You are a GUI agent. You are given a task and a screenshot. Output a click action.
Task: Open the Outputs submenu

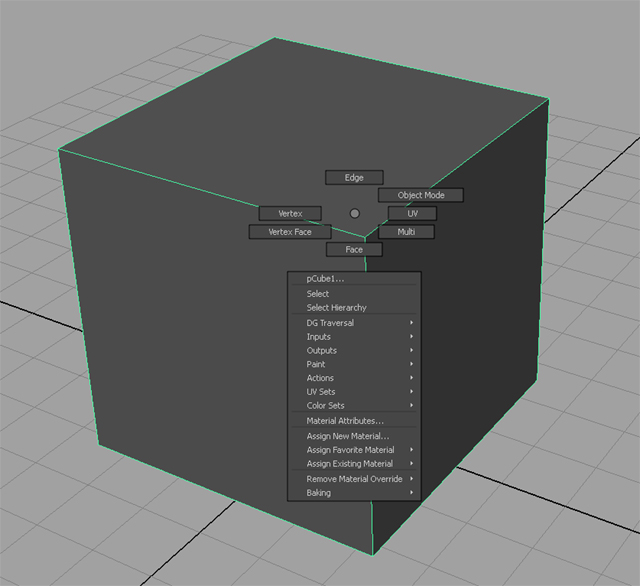point(354,351)
